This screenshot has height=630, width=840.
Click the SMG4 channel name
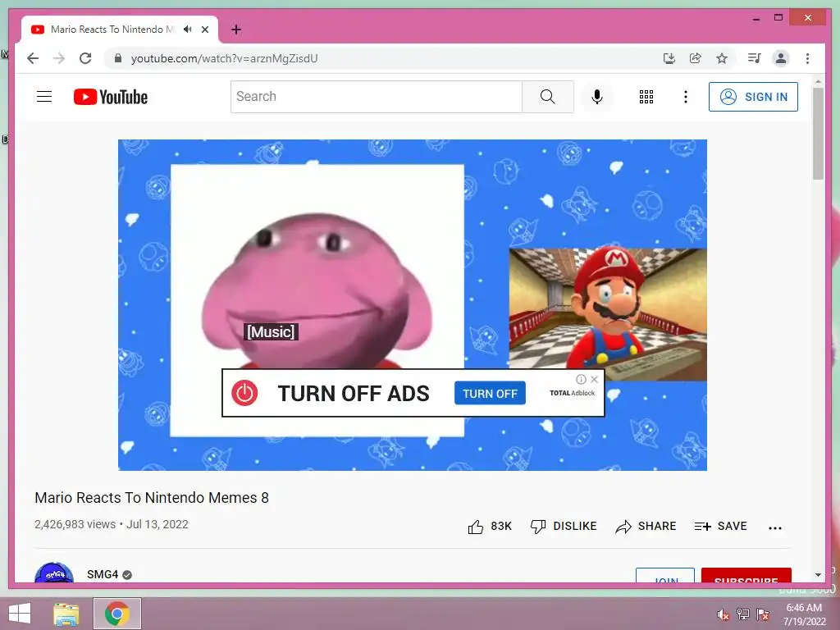[103, 574]
